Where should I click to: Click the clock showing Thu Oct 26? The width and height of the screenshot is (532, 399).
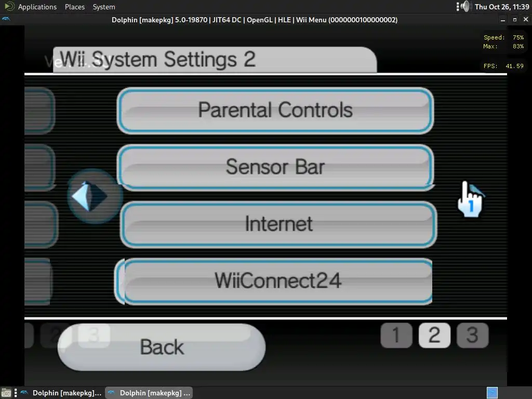click(502, 7)
